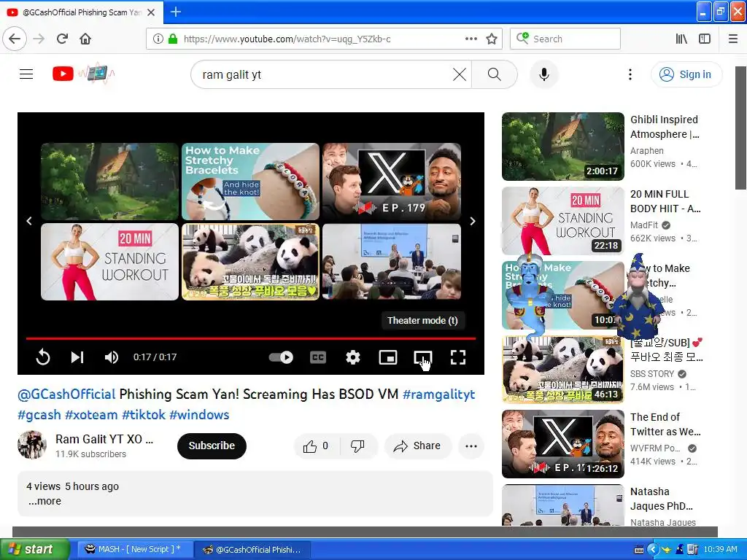The width and height of the screenshot is (747, 560).
Task: Show previous endscreen suggestions arrow
Action: click(x=29, y=221)
